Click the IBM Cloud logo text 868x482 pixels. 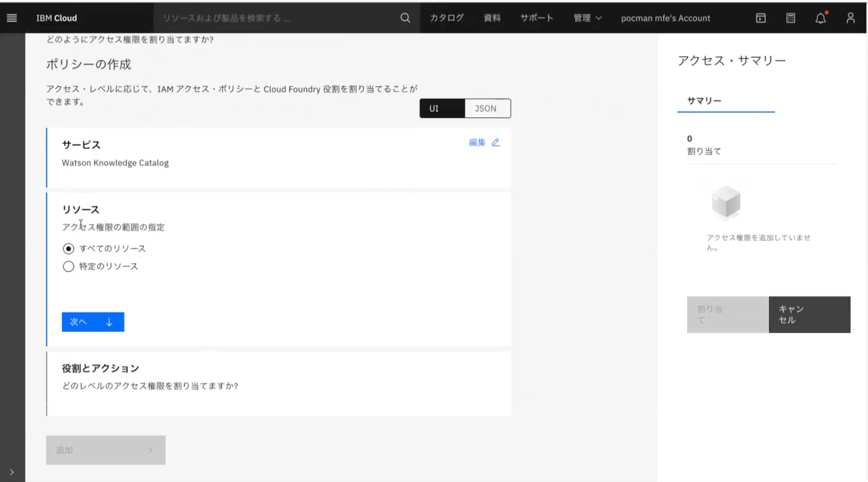pyautogui.click(x=56, y=18)
